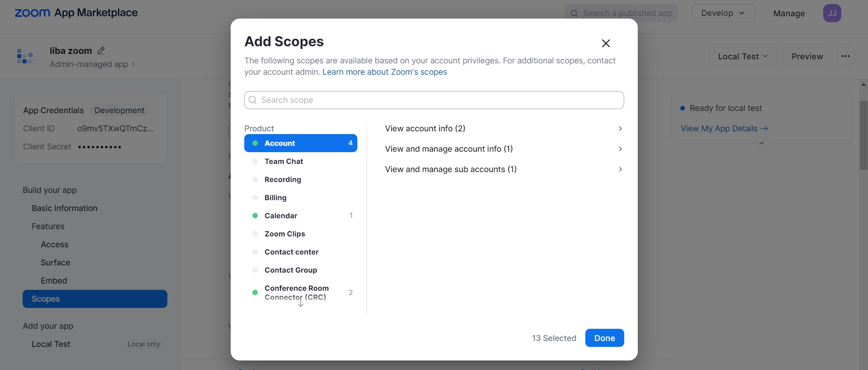Select the Zoom Clips product
Viewport: 868px width, 370px height.
(301, 234)
